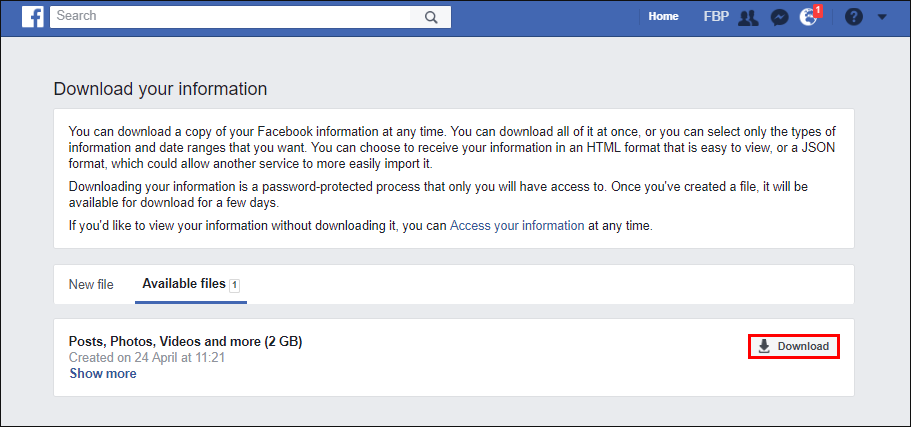
Task: Click the 'Created on 24 April at 11:21' text
Action: 147,358
